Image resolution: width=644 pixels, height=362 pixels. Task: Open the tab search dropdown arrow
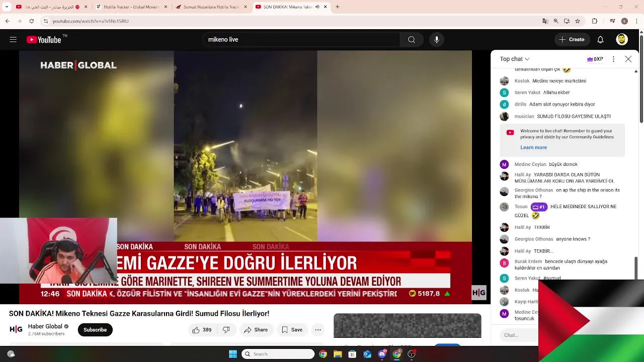[x=7, y=7]
